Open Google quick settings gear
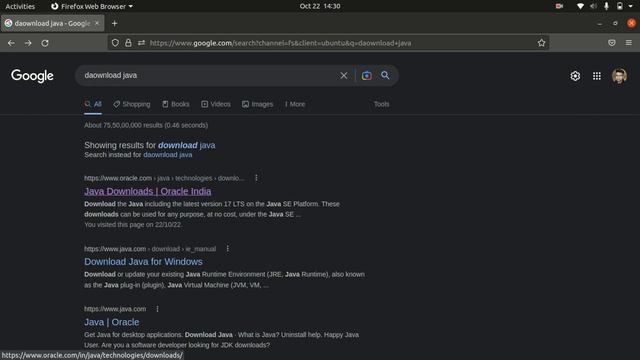640x360 pixels. point(575,76)
